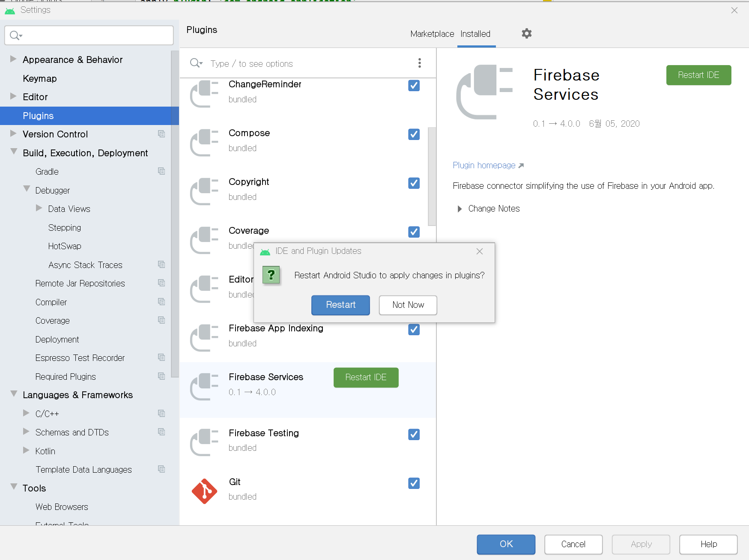This screenshot has width=749, height=560.
Task: Expand the Data Views node
Action: coord(39,208)
